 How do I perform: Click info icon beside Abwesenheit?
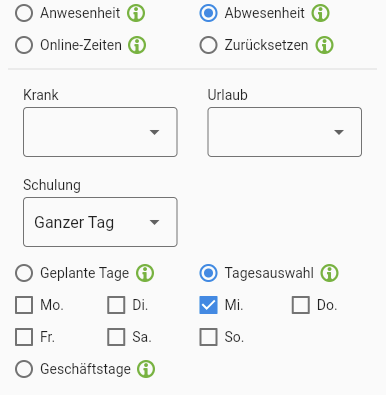click(320, 13)
